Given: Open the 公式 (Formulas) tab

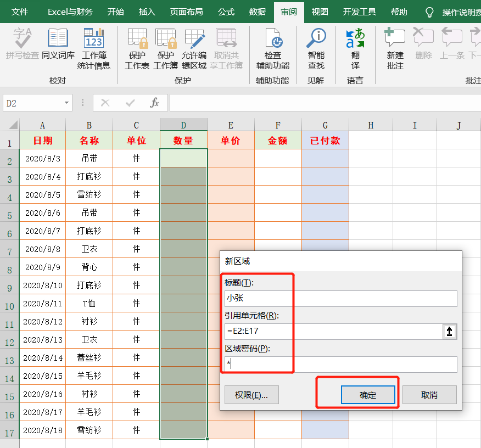Looking at the screenshot, I should (226, 12).
